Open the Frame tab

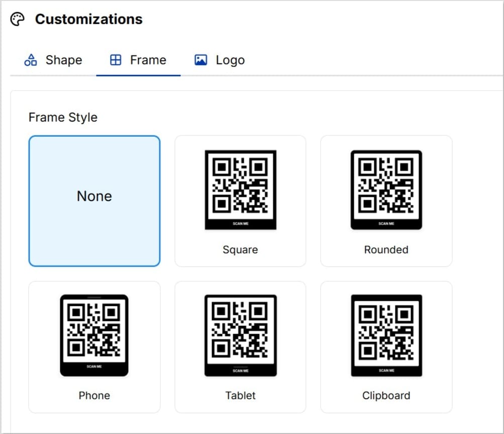138,60
